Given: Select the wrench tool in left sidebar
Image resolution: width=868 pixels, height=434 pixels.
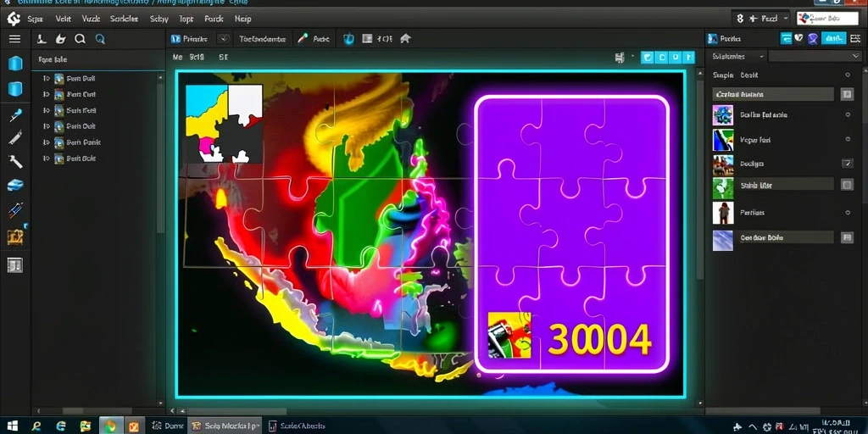Looking at the screenshot, I should click(15, 161).
